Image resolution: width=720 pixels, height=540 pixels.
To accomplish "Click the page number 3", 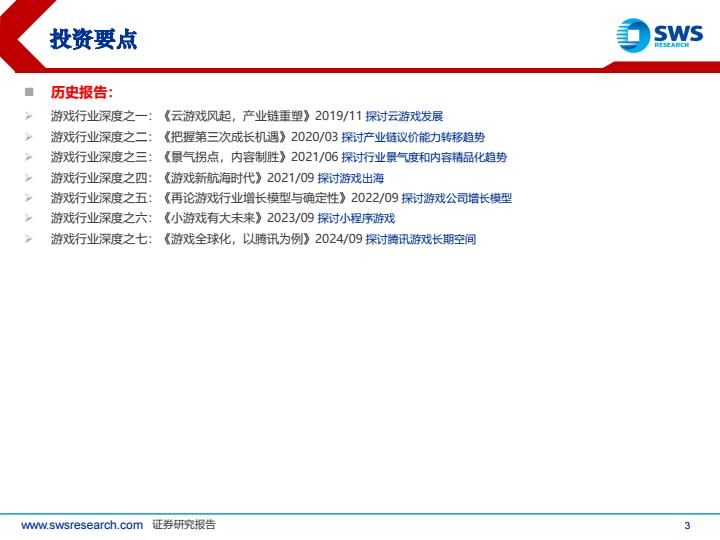I will 687,525.
